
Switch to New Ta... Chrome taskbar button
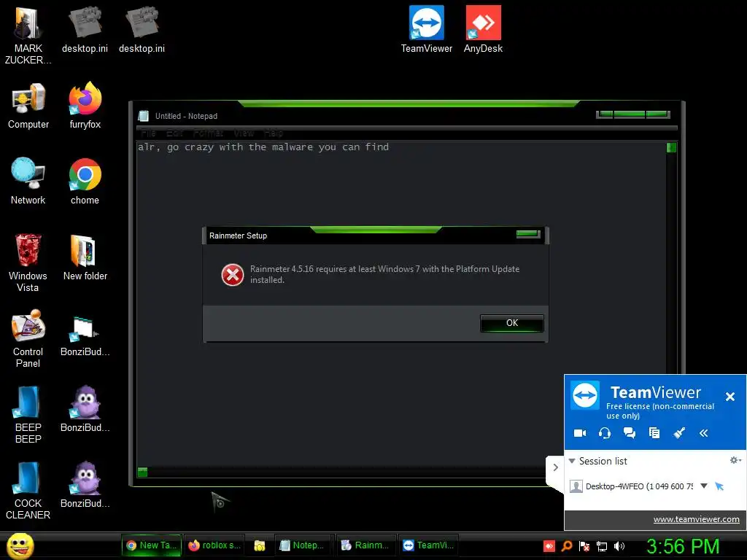152,545
